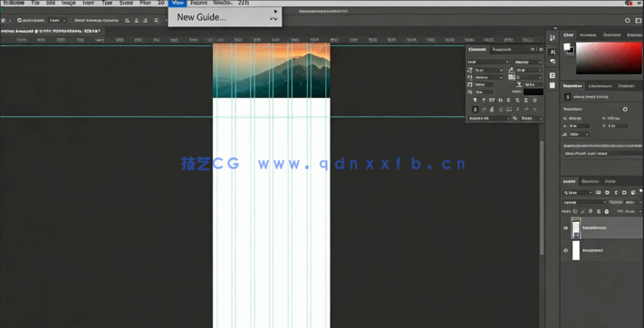
Task: Open the Adjustments tab beside Properties
Action: 600,86
